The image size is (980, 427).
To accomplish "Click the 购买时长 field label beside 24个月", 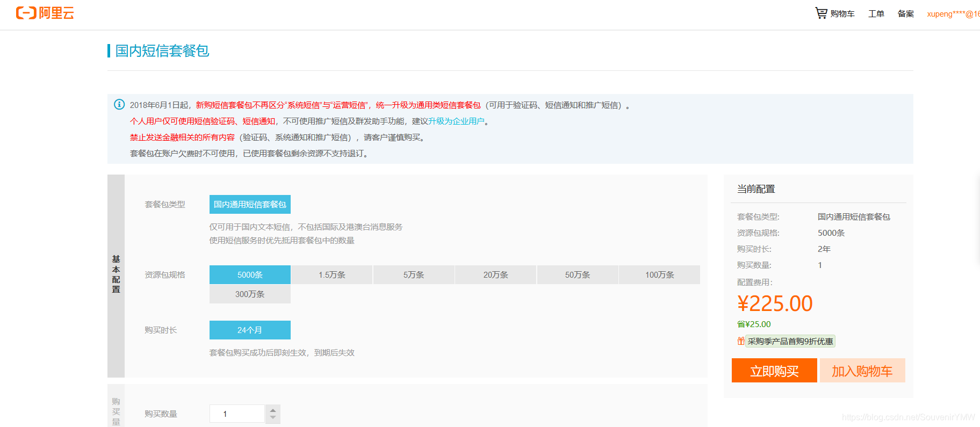I will pos(161,330).
